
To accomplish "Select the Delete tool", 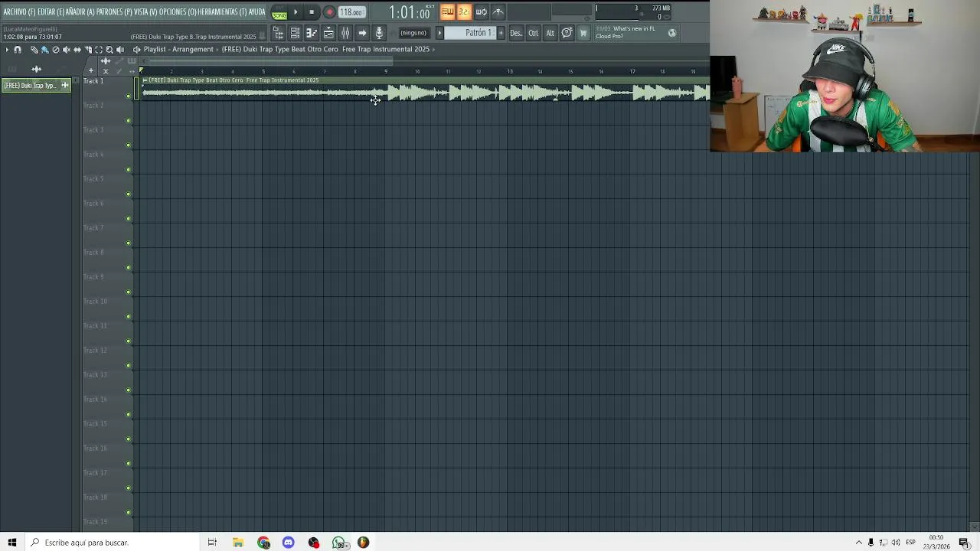I will [55, 50].
